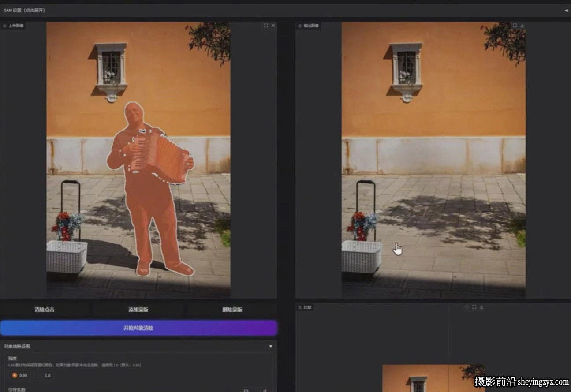
Task: Click the 上传图像 panel label
Action: pos(14,26)
